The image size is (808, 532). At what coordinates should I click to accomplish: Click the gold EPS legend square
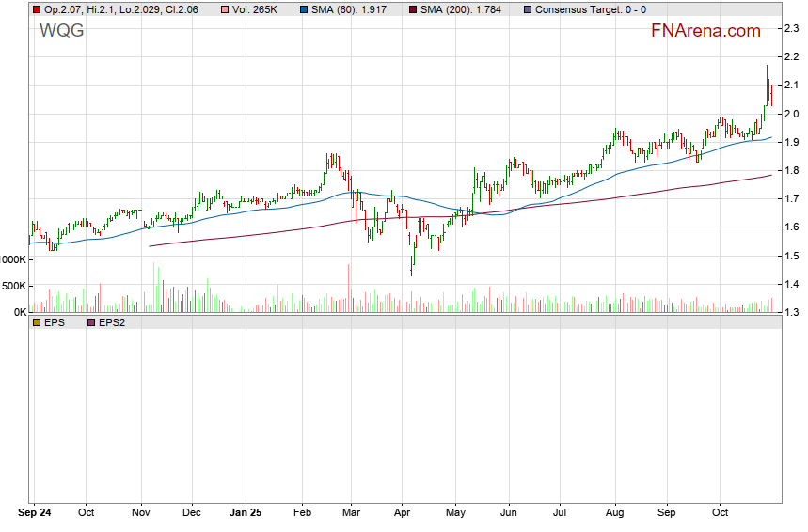[37, 322]
